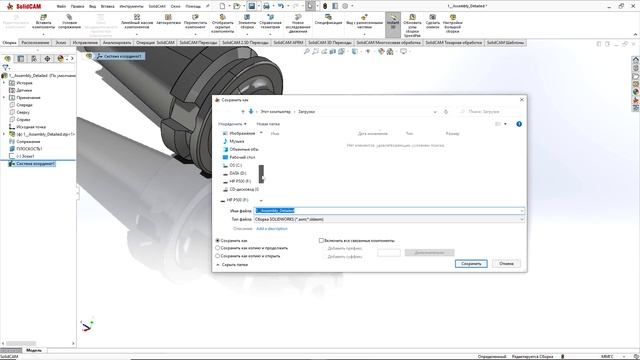Click Вид с разнесенными частями in the ribbon
The width and height of the screenshot is (640, 360).
click(364, 22)
